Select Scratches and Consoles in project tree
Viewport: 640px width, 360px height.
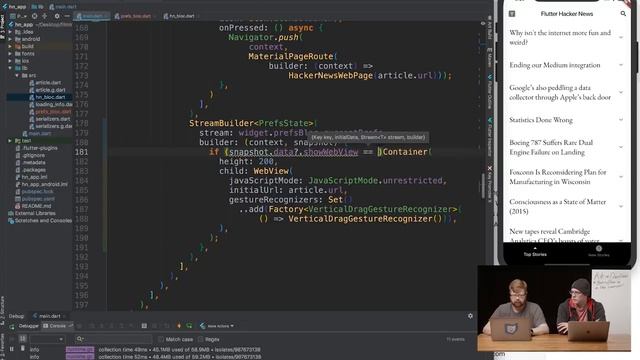pos(40,220)
